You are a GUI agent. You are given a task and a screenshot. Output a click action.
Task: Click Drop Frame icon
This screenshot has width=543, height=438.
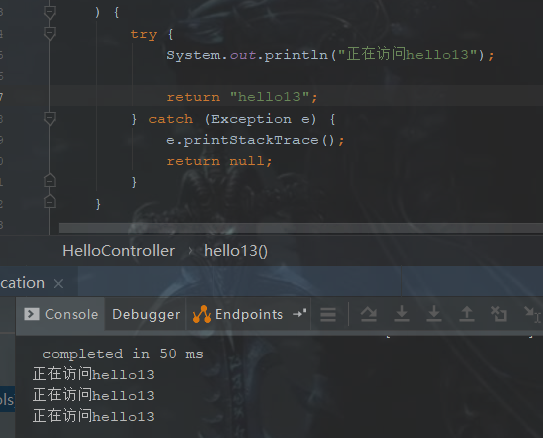coord(498,314)
